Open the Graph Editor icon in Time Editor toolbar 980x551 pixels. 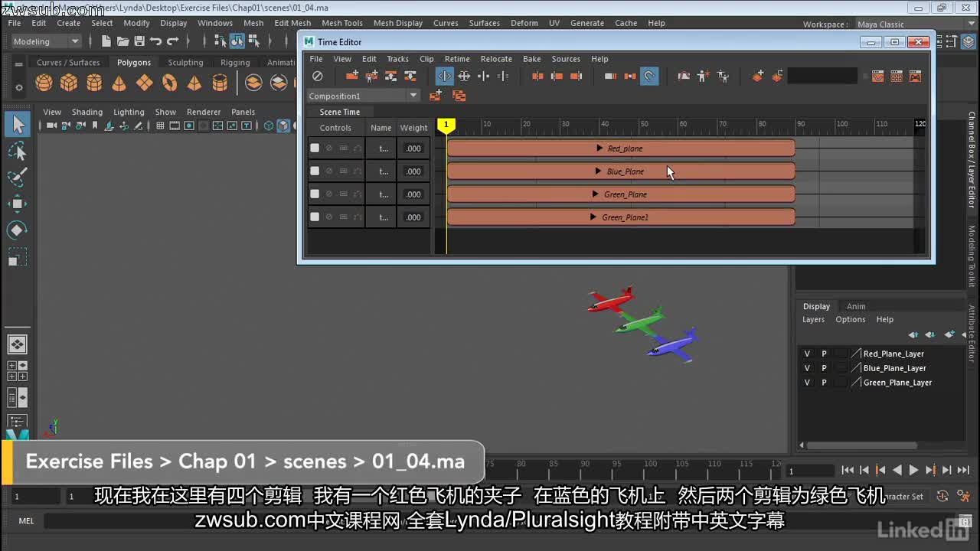[877, 76]
